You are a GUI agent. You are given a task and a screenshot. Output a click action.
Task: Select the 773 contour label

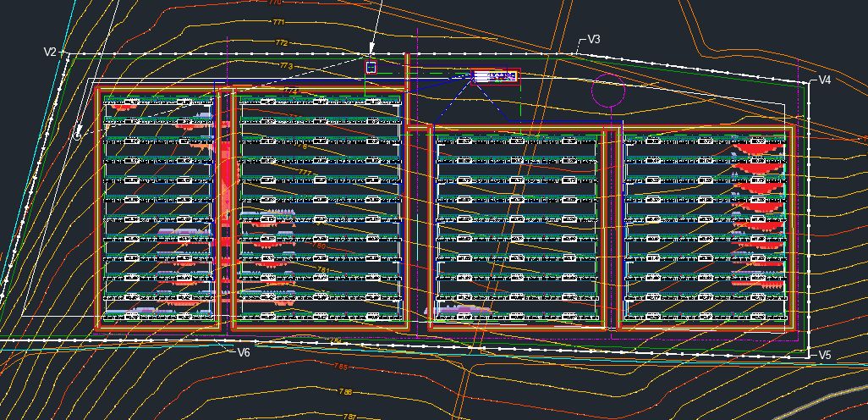click(x=285, y=65)
